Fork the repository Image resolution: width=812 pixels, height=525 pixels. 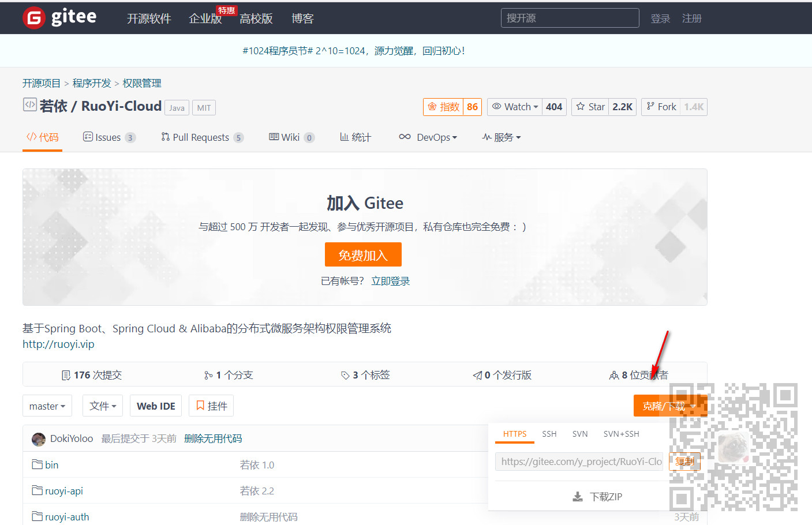(x=661, y=107)
